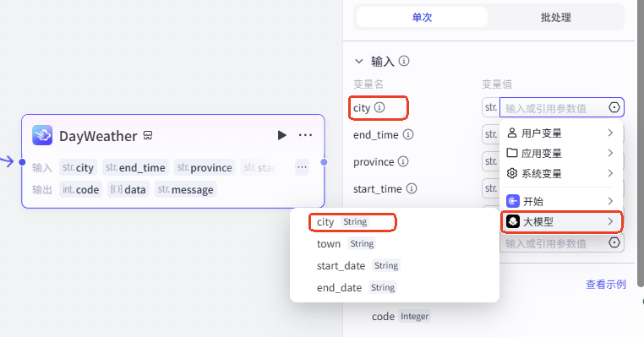The width and height of the screenshot is (644, 337).
Task: Click the code Integer output entry
Action: tap(401, 316)
